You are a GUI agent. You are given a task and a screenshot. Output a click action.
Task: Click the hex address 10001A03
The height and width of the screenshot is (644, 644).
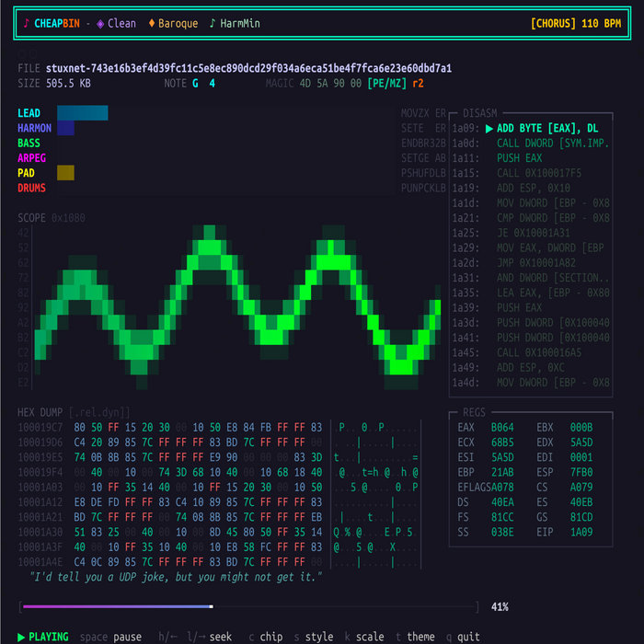pos(40,487)
